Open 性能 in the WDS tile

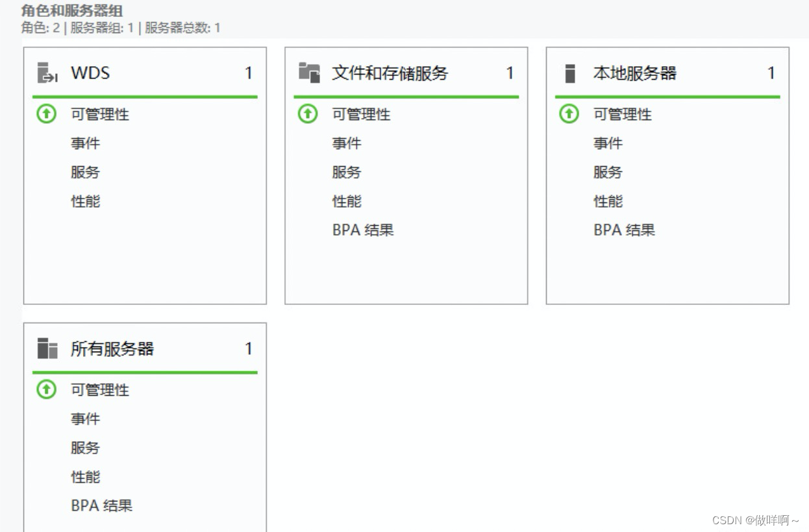(x=86, y=202)
